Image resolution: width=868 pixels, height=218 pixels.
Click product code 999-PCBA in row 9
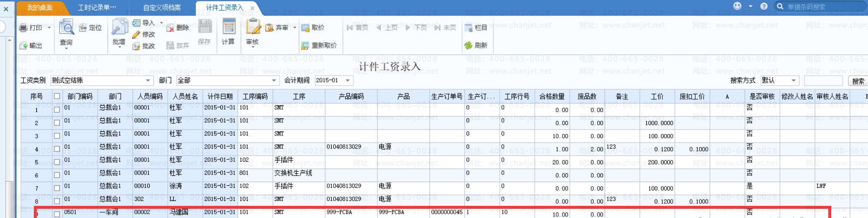(x=339, y=212)
